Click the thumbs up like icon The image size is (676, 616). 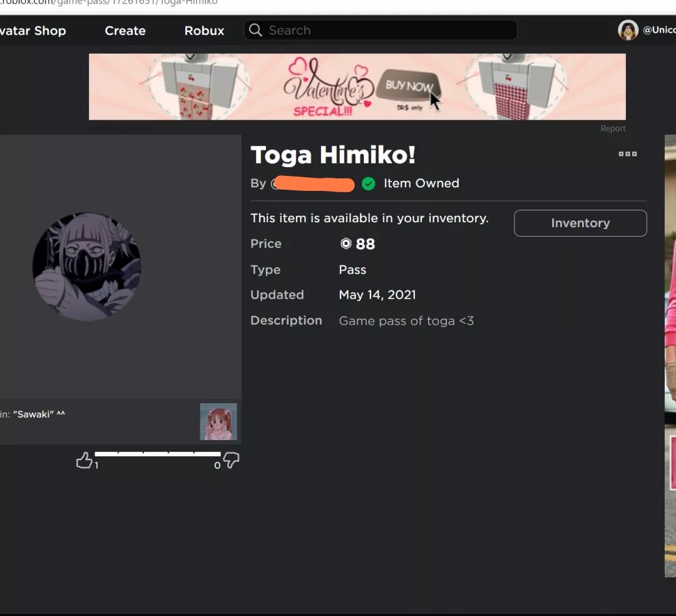pyautogui.click(x=84, y=460)
